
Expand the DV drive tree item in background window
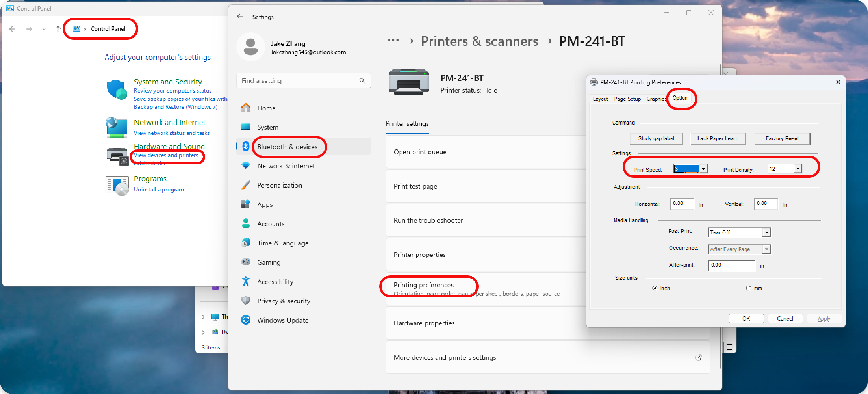click(x=203, y=332)
